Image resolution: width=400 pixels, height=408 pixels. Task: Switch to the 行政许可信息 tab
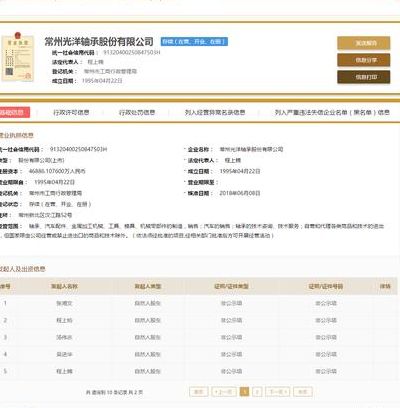(x=71, y=112)
